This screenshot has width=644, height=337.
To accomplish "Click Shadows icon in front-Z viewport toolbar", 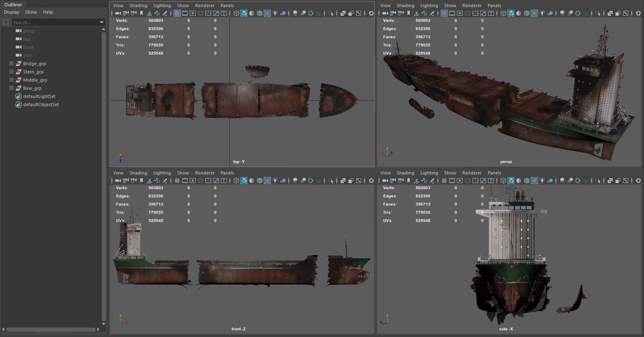I will pyautogui.click(x=283, y=181).
